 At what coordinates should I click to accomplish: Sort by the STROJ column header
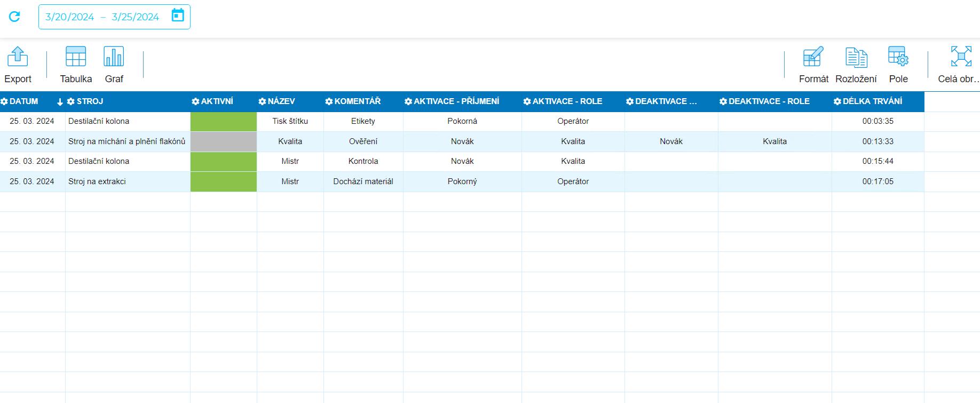pyautogui.click(x=90, y=101)
